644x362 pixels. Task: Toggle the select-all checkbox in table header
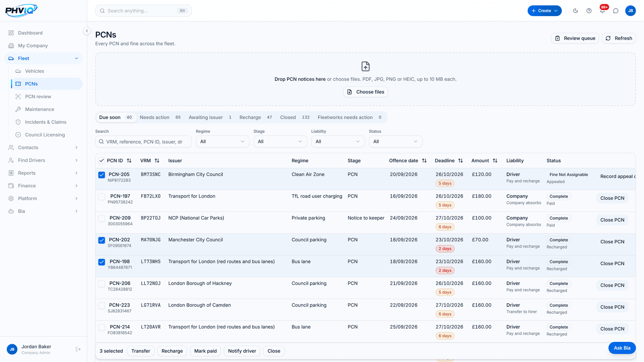[x=102, y=160]
